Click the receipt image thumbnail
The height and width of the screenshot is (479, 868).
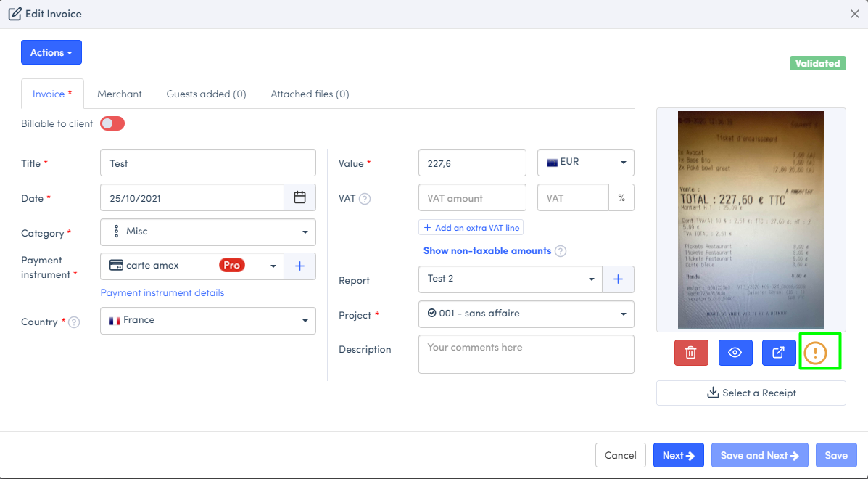[751, 219]
